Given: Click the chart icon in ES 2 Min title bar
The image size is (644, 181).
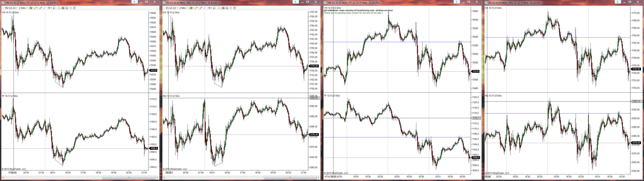Looking at the screenshot, I should pyautogui.click(x=164, y=3).
